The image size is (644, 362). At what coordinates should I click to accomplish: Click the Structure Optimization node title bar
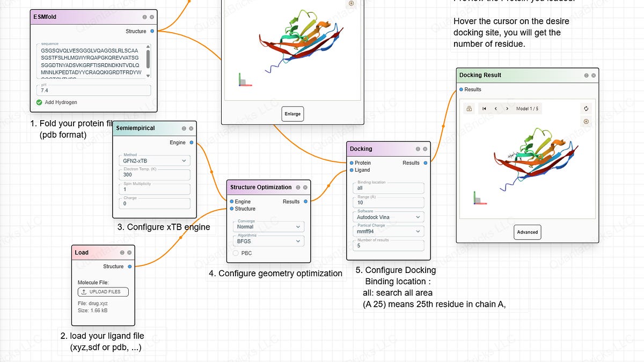[268, 188]
